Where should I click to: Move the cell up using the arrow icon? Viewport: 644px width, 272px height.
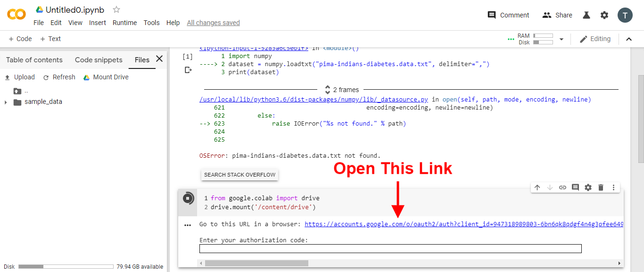(x=537, y=187)
